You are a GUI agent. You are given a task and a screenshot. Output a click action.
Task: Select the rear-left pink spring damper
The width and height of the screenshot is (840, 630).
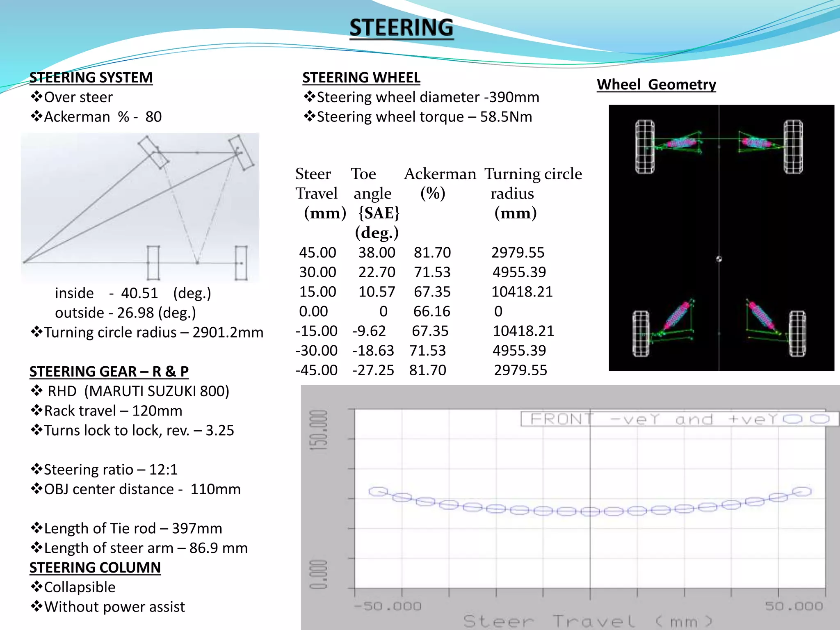(x=677, y=316)
